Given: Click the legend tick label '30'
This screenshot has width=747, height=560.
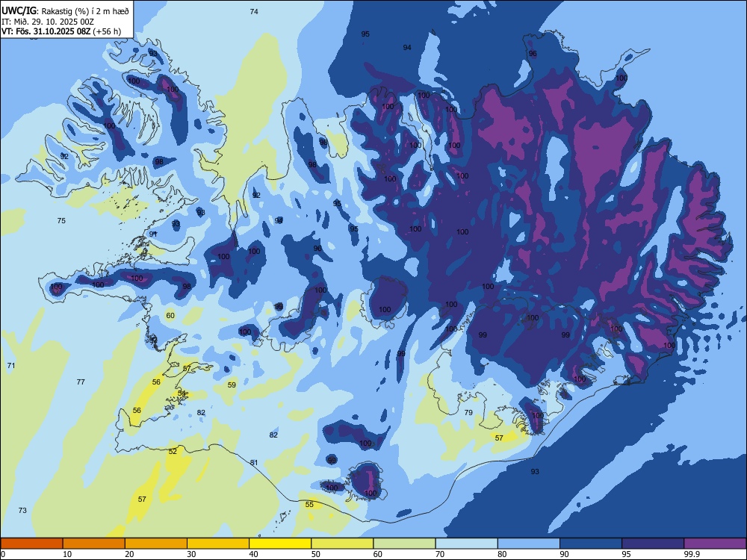Looking at the screenshot, I should tap(191, 554).
